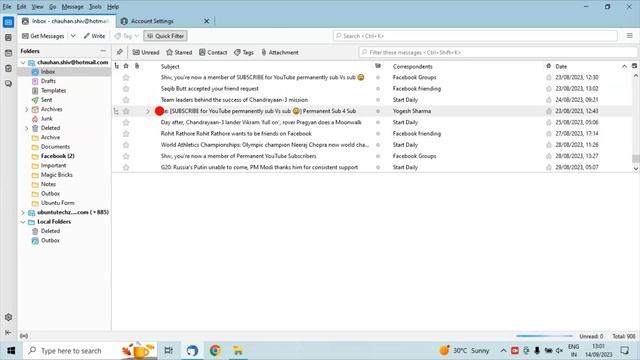Open the Chat space icon
Screen dimensions: 640x360
click(8, 84)
